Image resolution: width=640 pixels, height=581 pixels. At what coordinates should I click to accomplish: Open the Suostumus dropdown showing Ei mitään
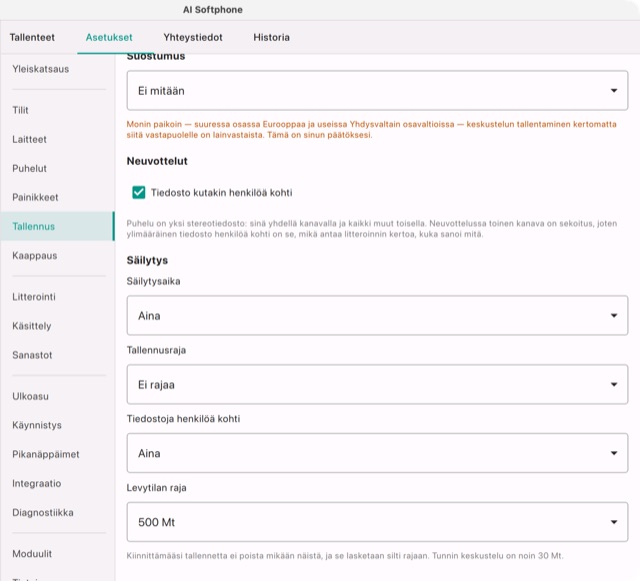click(x=377, y=90)
